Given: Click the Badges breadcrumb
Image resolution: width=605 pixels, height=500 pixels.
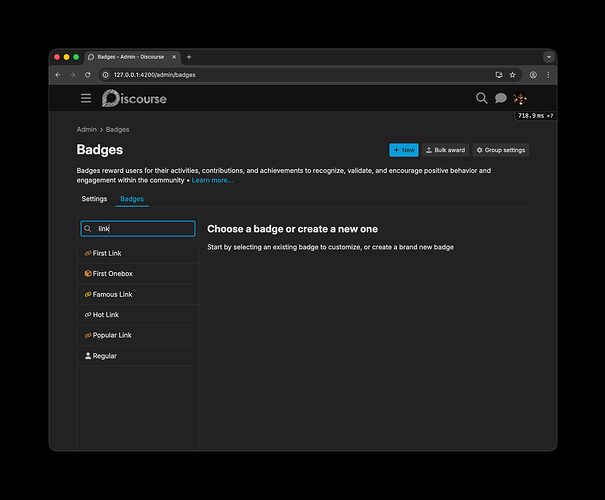Looking at the screenshot, I should (117, 129).
